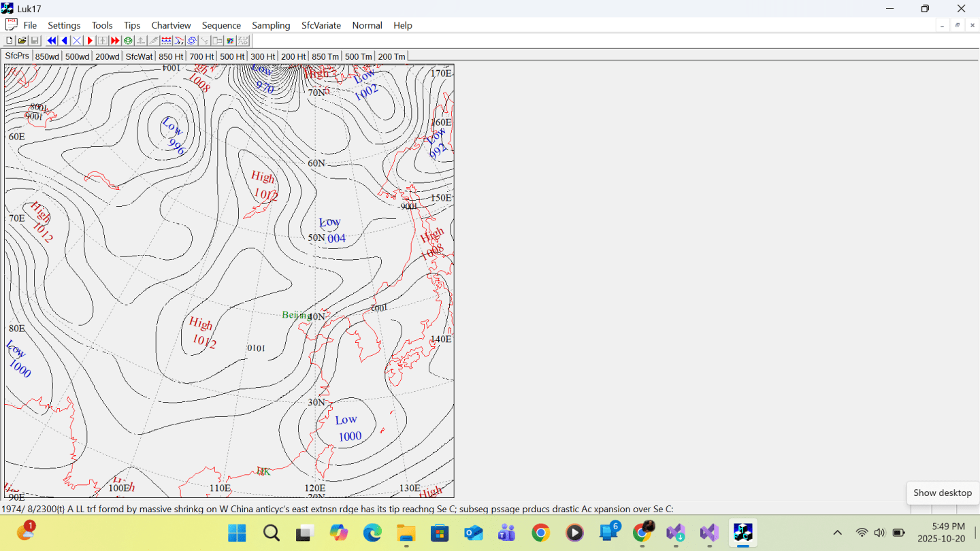This screenshot has width=980, height=551.
Task: Open the SfcVariate menu
Action: pos(321,25)
